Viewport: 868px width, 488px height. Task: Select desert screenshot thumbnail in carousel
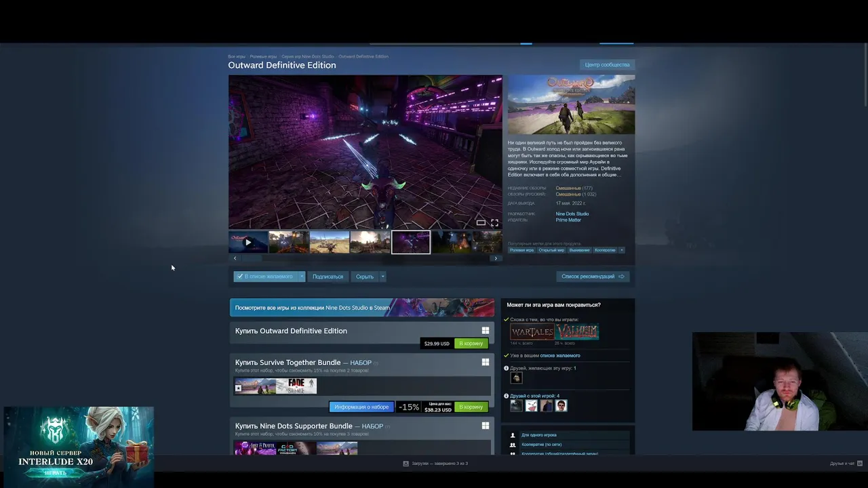pyautogui.click(x=330, y=242)
